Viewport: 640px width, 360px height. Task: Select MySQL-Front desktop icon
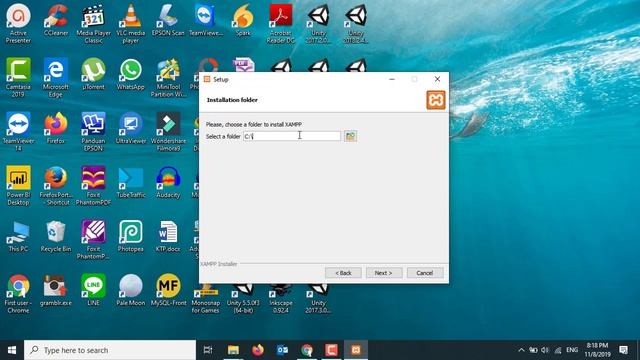(x=168, y=291)
